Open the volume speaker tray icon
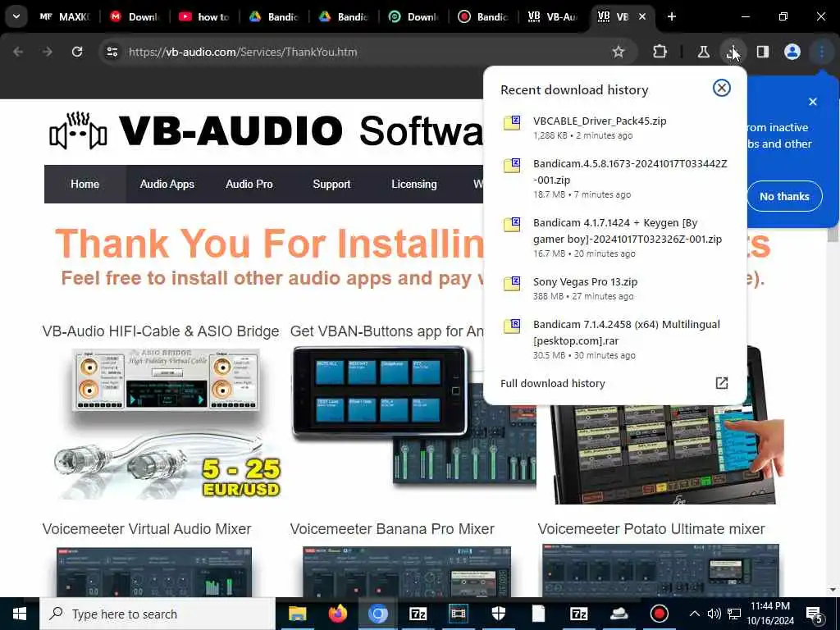The height and width of the screenshot is (630, 840). pos(714,614)
